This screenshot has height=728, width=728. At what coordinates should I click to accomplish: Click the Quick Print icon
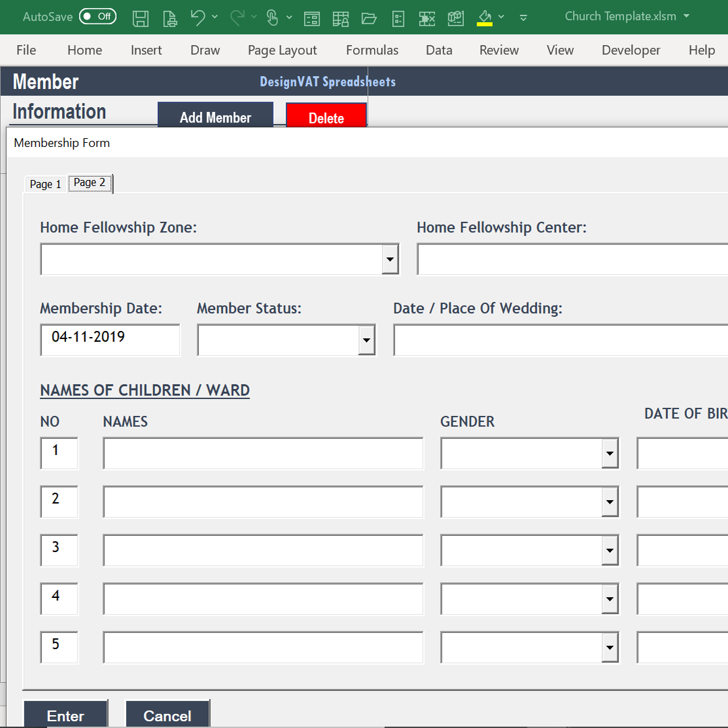pos(170,18)
